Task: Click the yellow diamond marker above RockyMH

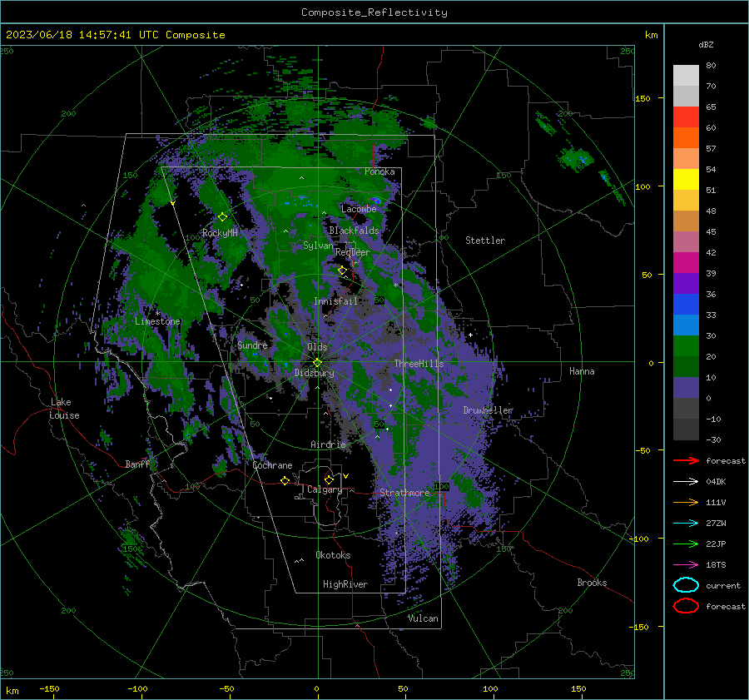Action: [x=222, y=217]
